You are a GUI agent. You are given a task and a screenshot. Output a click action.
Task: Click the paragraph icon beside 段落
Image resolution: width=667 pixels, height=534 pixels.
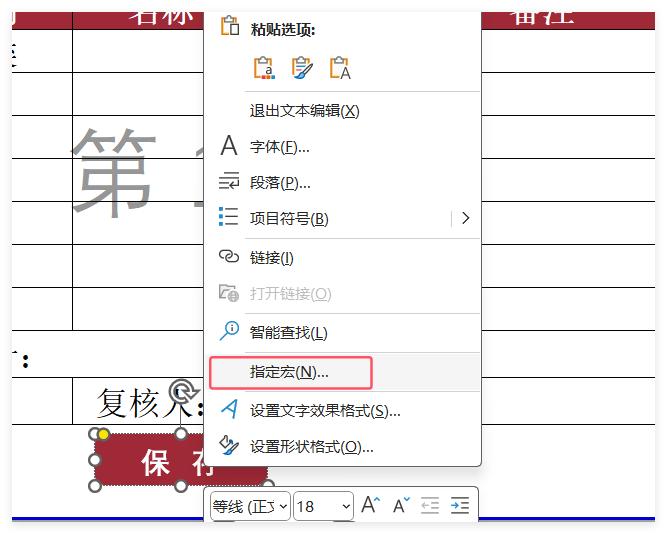tap(229, 181)
